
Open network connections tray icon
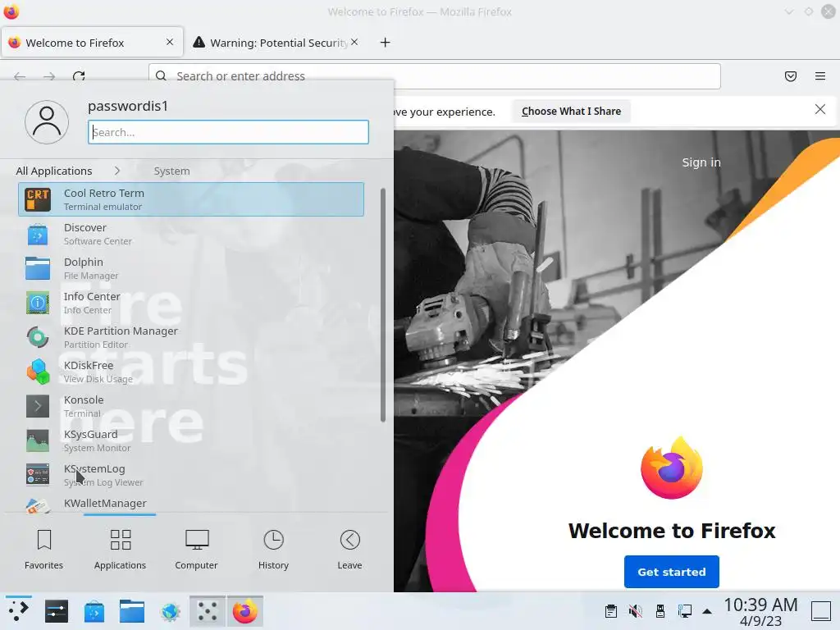tap(685, 611)
